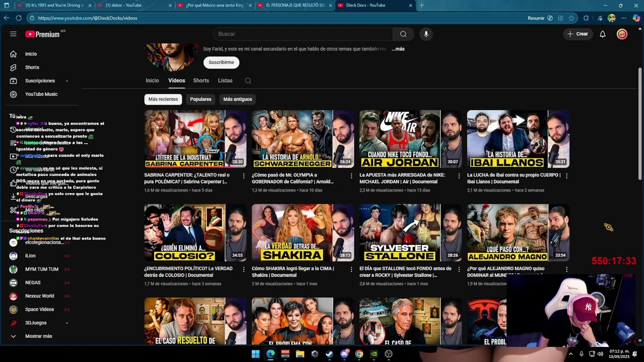
Task: Click in the Buscar search field
Action: 303,34
